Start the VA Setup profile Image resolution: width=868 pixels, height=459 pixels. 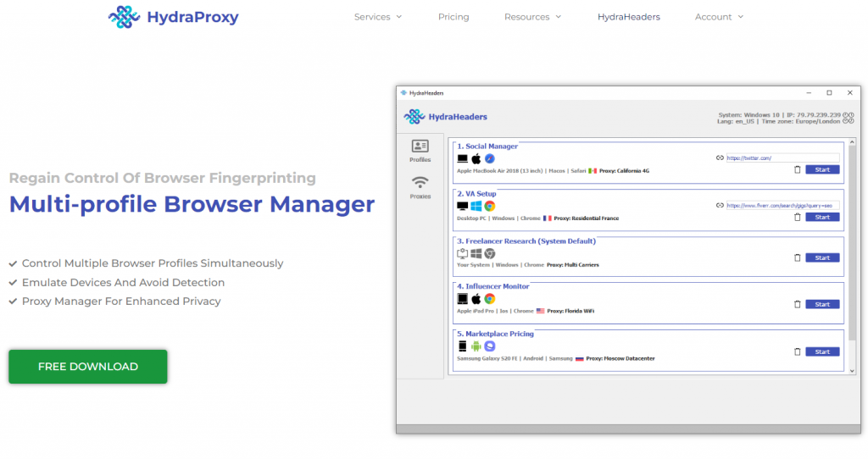click(x=822, y=218)
